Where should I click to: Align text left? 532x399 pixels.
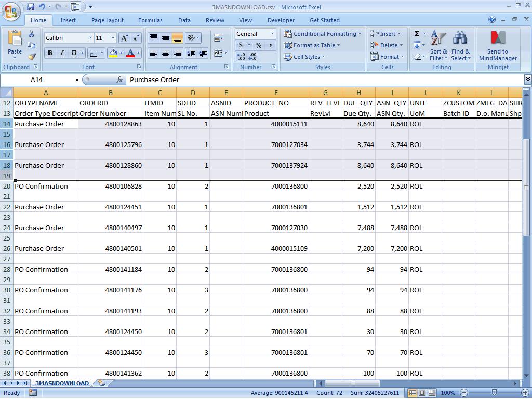pos(154,53)
